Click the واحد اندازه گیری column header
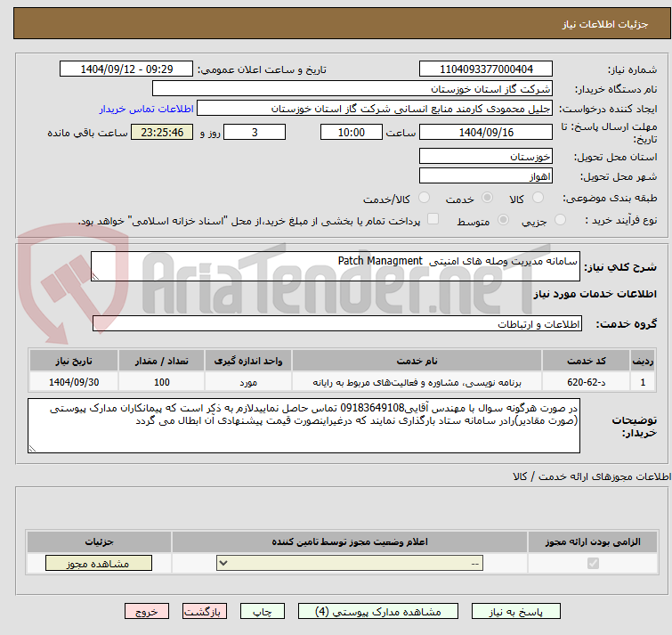672x635 pixels. pyautogui.click(x=248, y=361)
